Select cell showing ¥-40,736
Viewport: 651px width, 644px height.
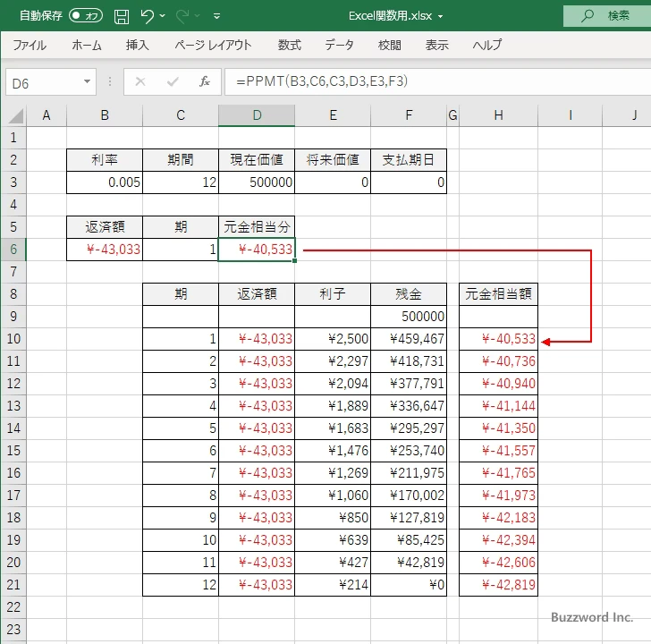(498, 361)
